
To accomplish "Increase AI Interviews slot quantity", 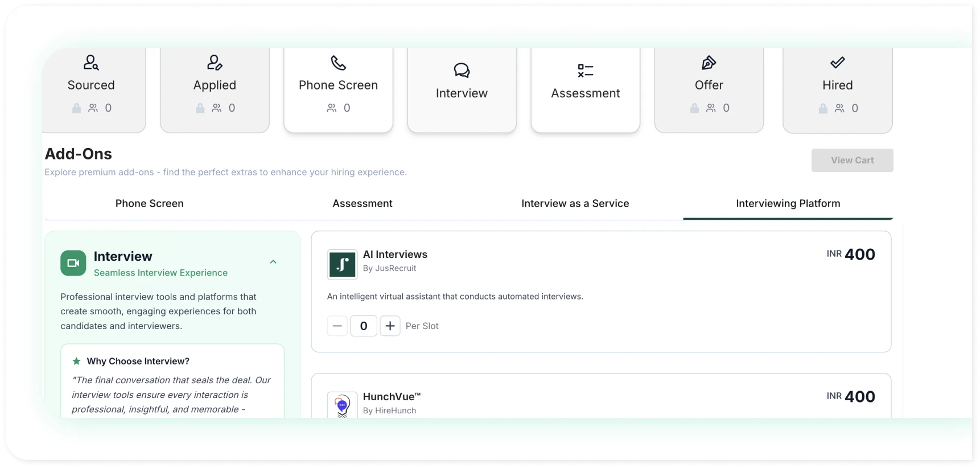I will (x=390, y=326).
